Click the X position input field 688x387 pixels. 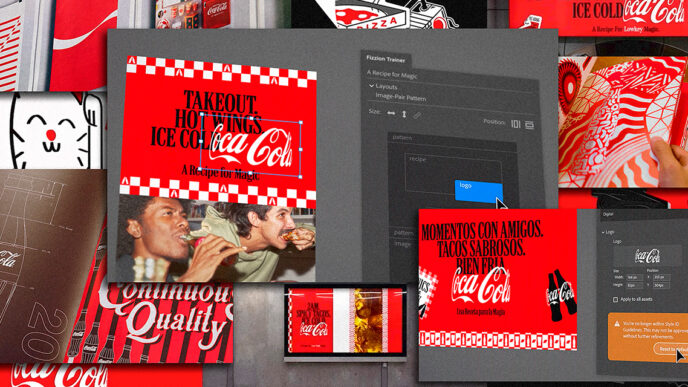tap(662, 277)
